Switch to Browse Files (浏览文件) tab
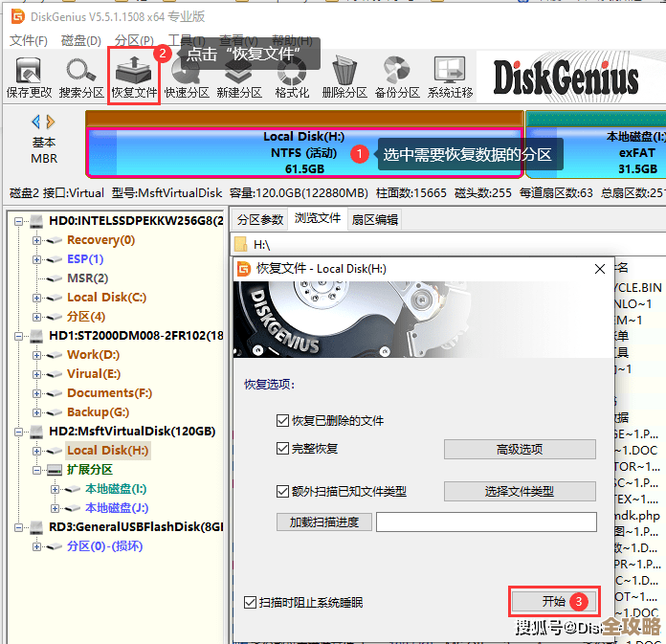 point(318,218)
